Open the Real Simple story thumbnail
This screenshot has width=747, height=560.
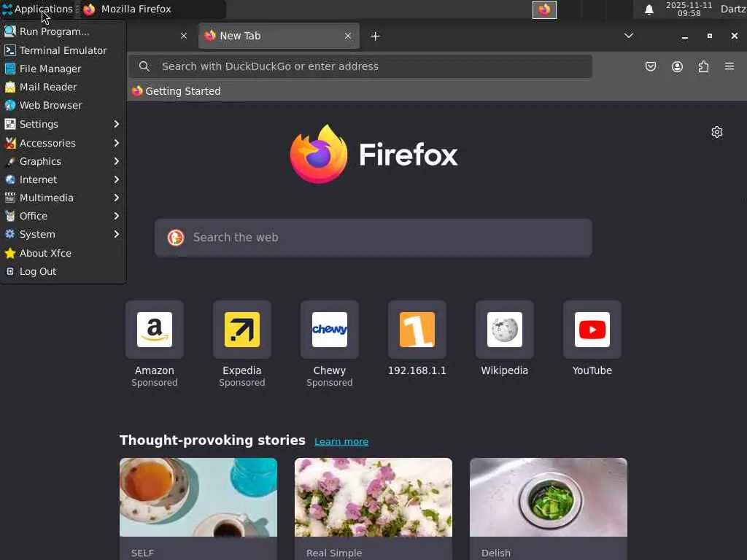(x=373, y=497)
